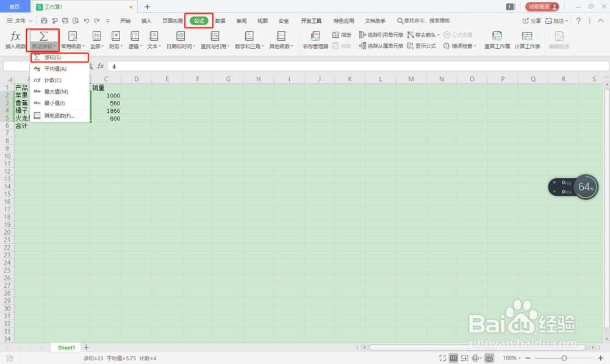Open the 逻辑 logical functions icon
The image size is (610, 364).
135,36
